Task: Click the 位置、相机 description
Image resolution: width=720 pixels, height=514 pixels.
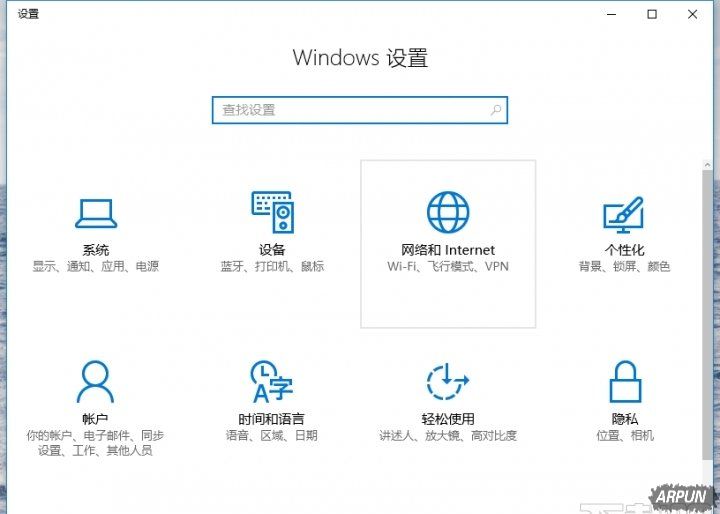Action: (x=625, y=435)
